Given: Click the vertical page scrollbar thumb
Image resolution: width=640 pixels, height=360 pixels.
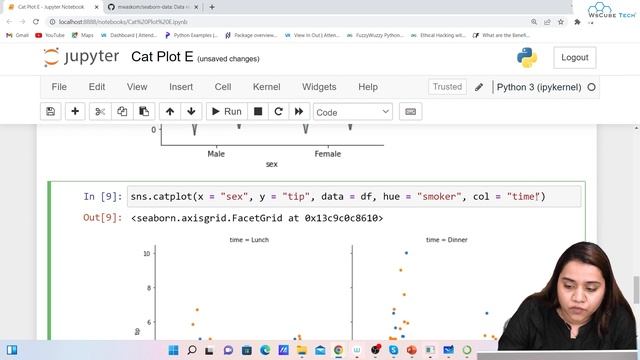Looking at the screenshot, I should pyautogui.click(x=636, y=290).
